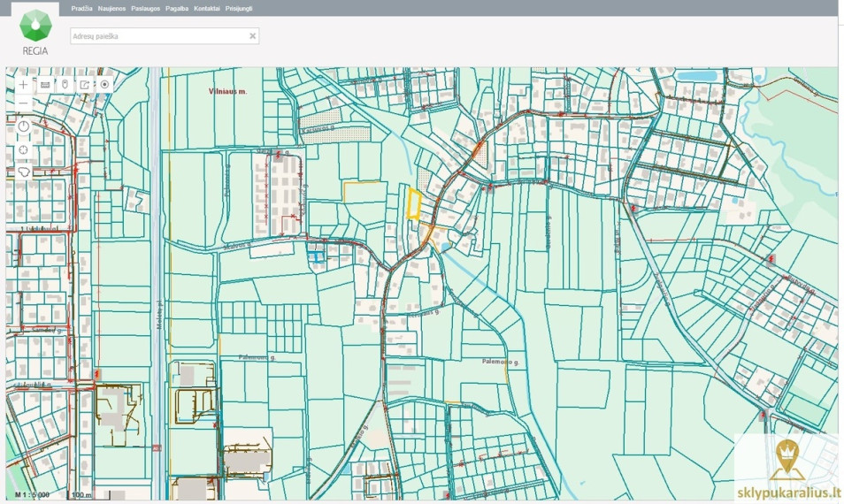Toggle the circular target layer tool
The height and width of the screenshot is (504, 844).
104,85
